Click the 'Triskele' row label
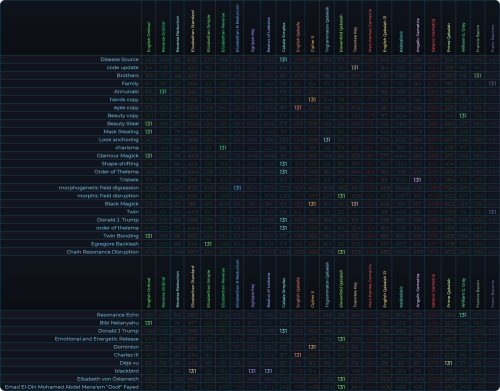Image resolution: width=500 pixels, height=391 pixels. click(x=129, y=180)
